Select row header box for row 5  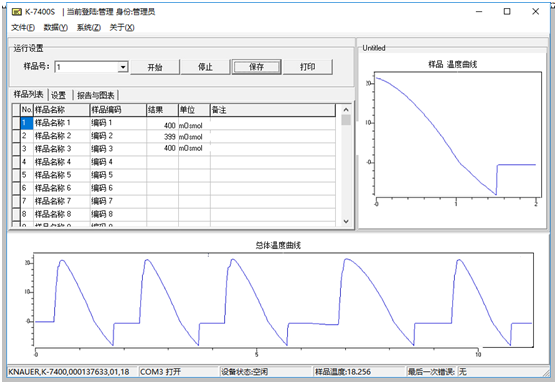point(16,175)
